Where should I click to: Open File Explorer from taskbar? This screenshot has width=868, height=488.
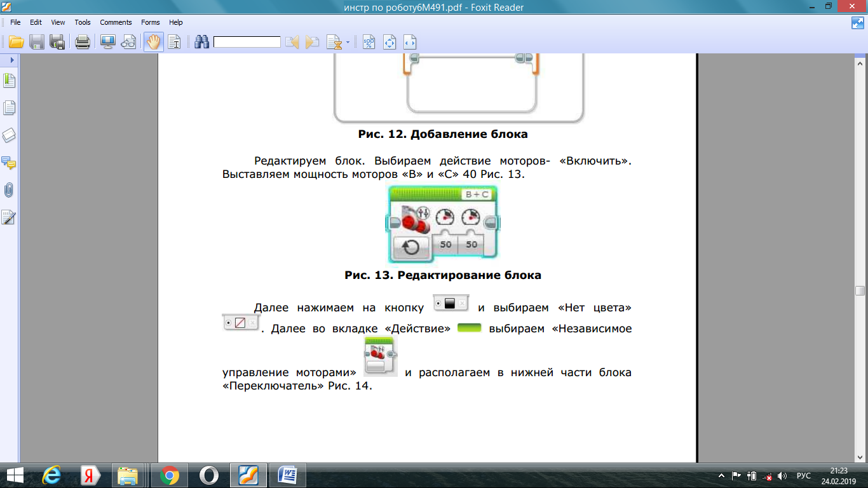[129, 475]
